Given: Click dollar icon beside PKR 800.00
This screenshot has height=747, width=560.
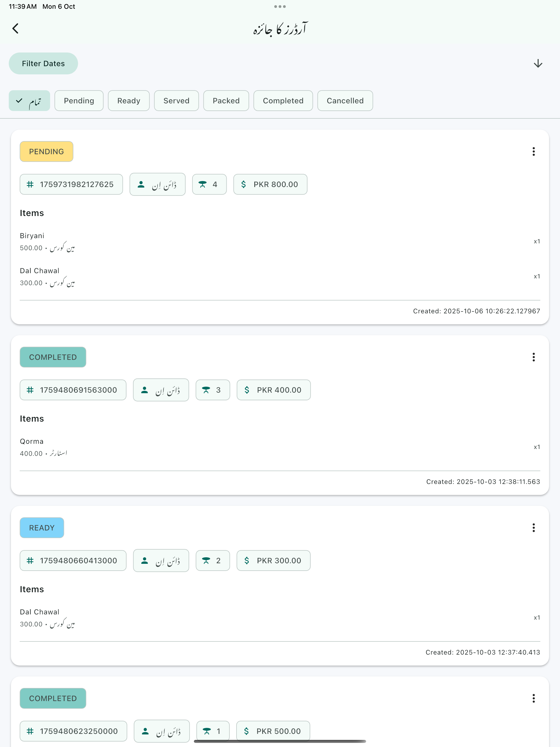Looking at the screenshot, I should click(x=244, y=184).
